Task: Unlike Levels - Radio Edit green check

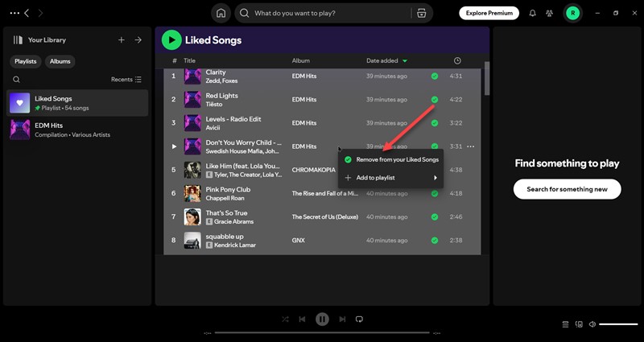Action: coord(435,123)
